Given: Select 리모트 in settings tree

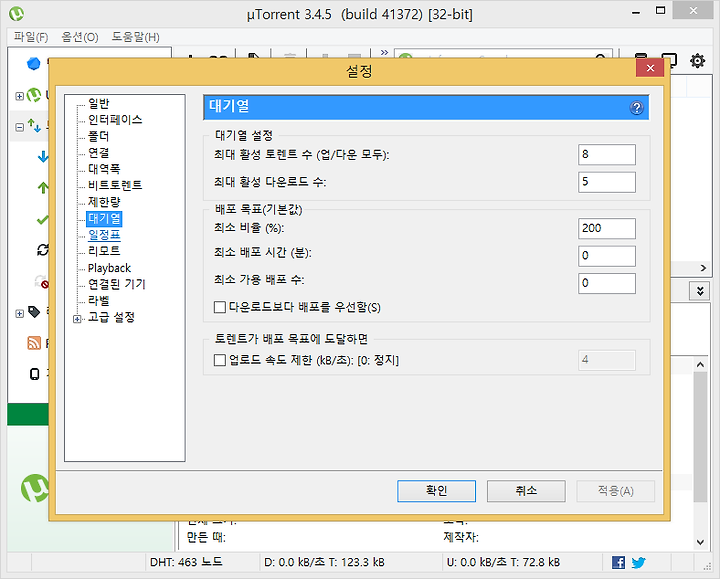Looking at the screenshot, I should 104,251.
